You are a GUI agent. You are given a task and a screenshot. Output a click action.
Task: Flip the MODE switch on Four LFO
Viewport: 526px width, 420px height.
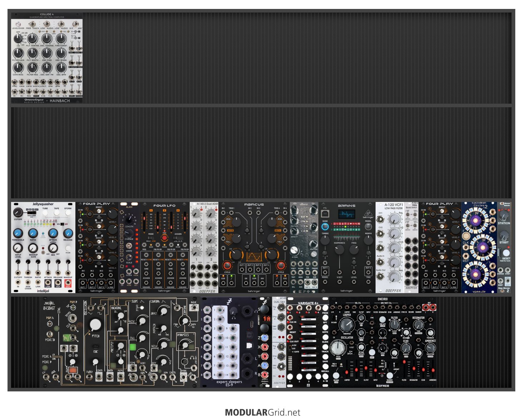click(x=151, y=238)
